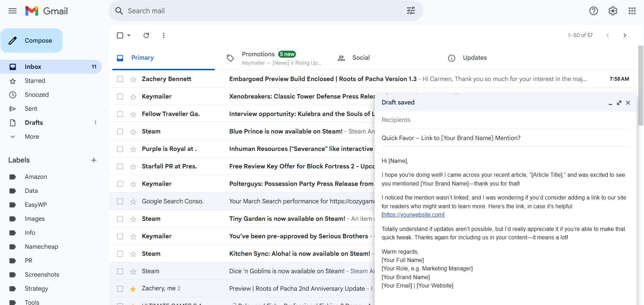The height and width of the screenshot is (305, 644).
Task: Open the main menu hamburger icon
Action: pyautogui.click(x=13, y=11)
